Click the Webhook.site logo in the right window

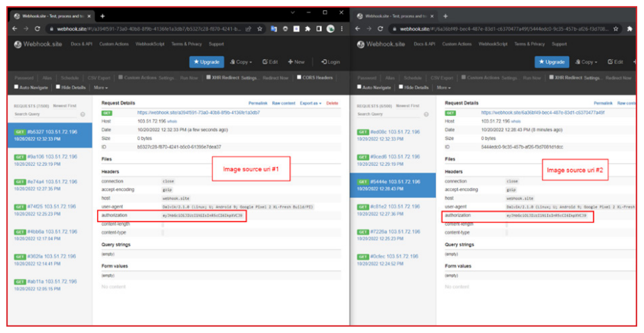coord(381,44)
